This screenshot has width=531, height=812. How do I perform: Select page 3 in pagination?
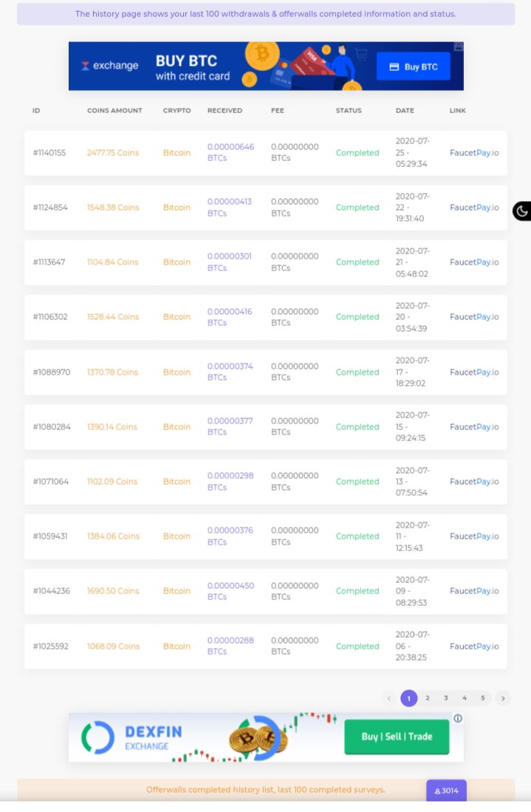coord(445,698)
